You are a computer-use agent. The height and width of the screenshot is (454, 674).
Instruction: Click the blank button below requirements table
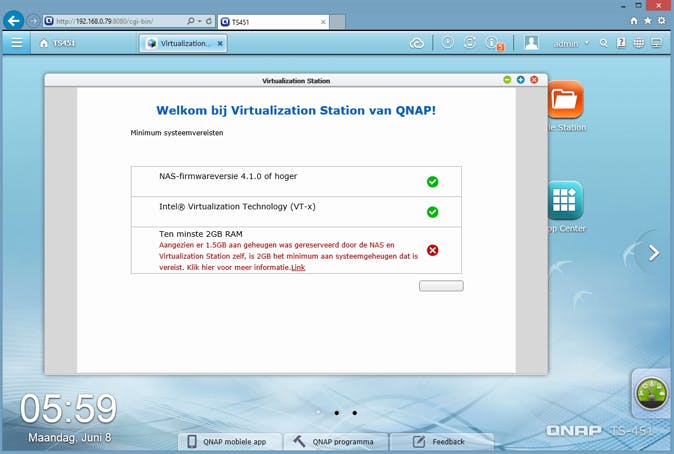pos(441,286)
